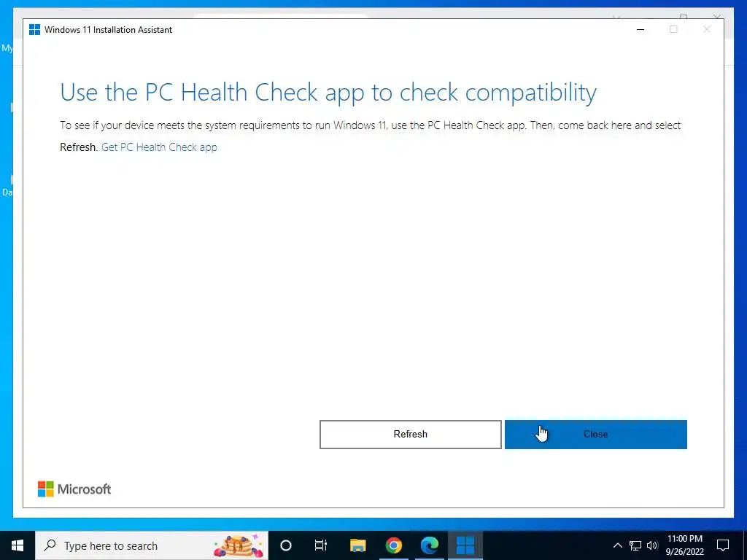
Task: Select the Windows 11 Installation Assistant taskbar icon
Action: tap(465, 545)
